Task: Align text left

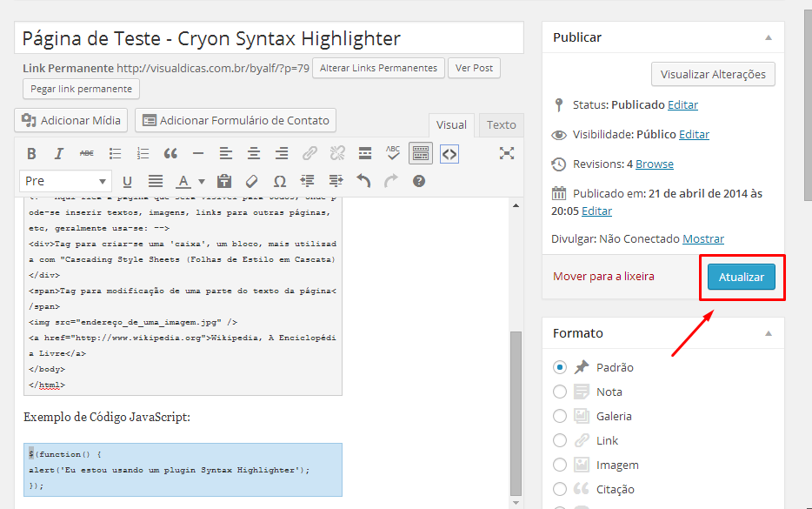Action: [226, 153]
